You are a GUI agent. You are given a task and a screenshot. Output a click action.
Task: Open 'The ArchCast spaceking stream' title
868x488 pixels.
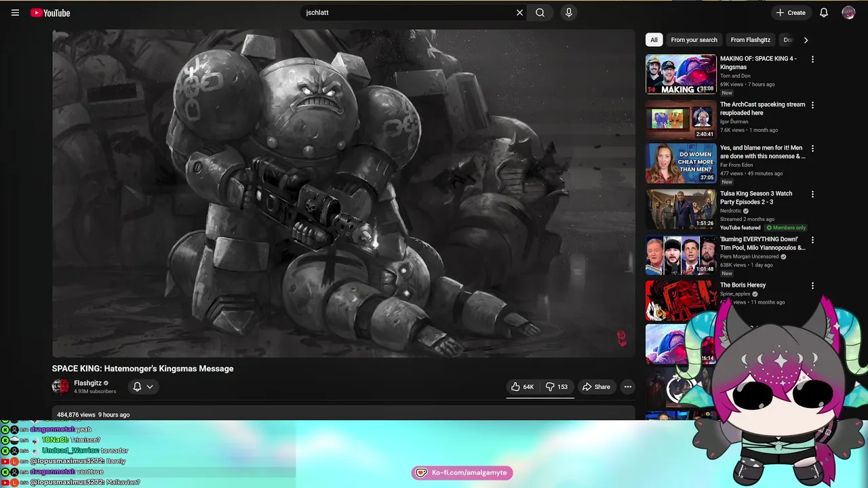pos(762,108)
